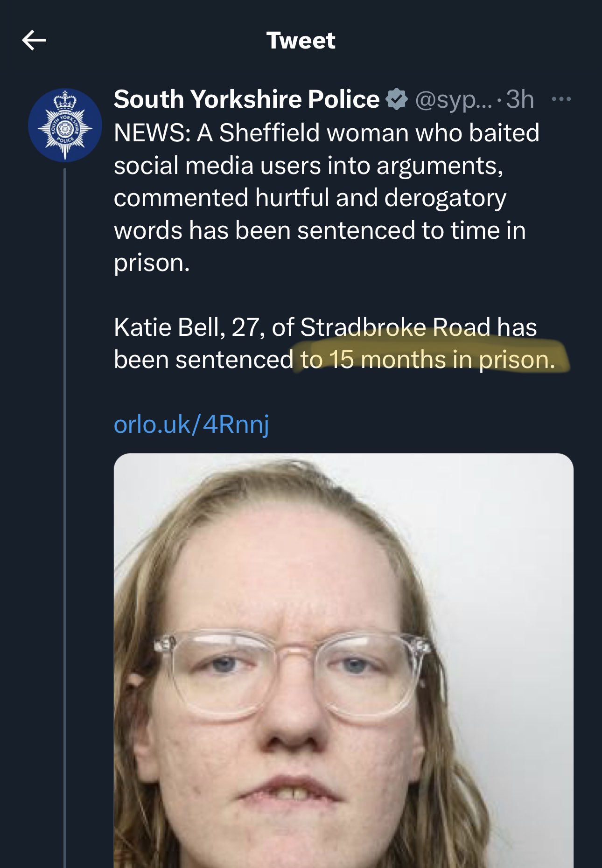Tap the Tweet header title

point(301,41)
